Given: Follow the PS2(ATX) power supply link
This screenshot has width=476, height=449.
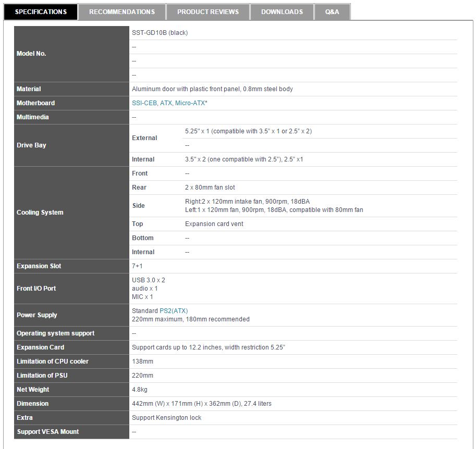Looking at the screenshot, I should pyautogui.click(x=174, y=311).
